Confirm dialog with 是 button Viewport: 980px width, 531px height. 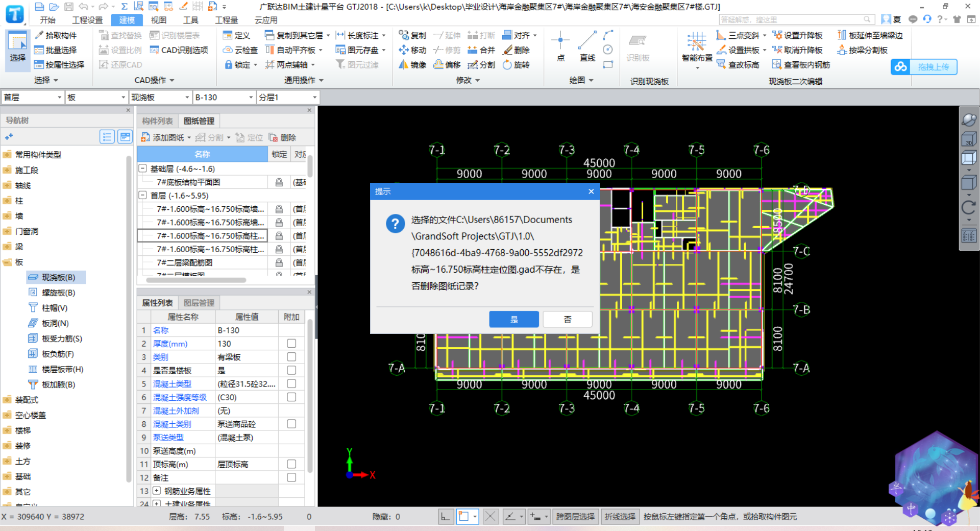coord(514,319)
